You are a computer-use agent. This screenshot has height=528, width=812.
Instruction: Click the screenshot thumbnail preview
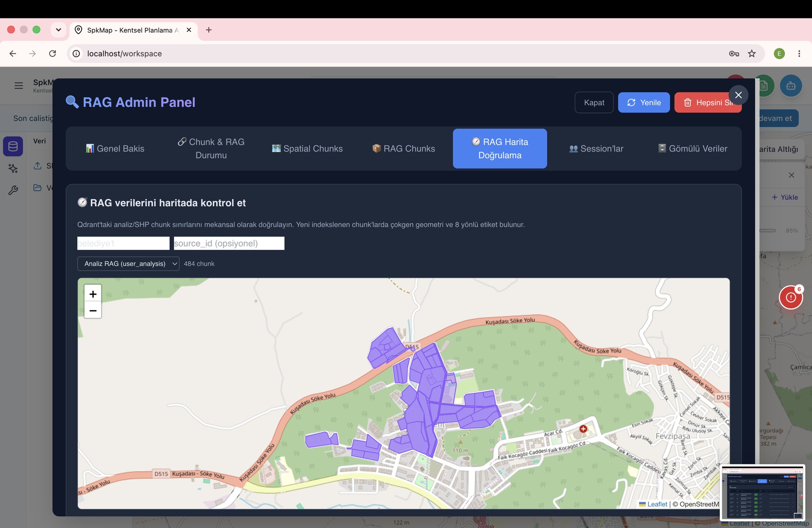coord(762,493)
